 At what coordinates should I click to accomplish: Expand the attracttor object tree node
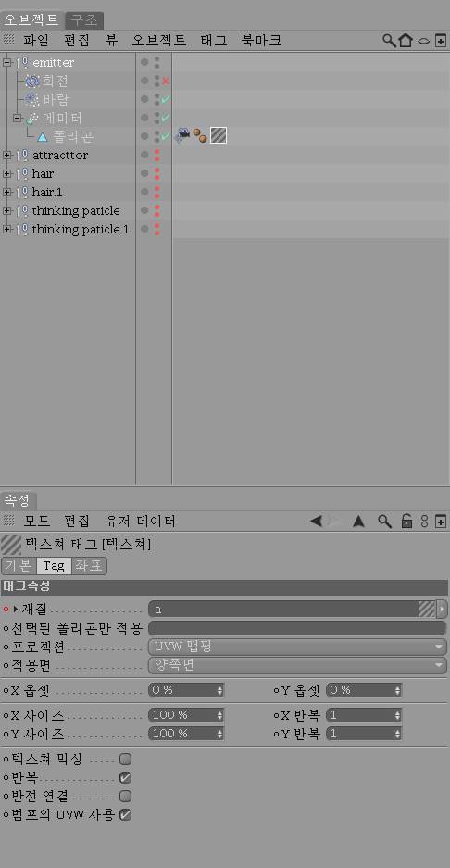point(7,155)
